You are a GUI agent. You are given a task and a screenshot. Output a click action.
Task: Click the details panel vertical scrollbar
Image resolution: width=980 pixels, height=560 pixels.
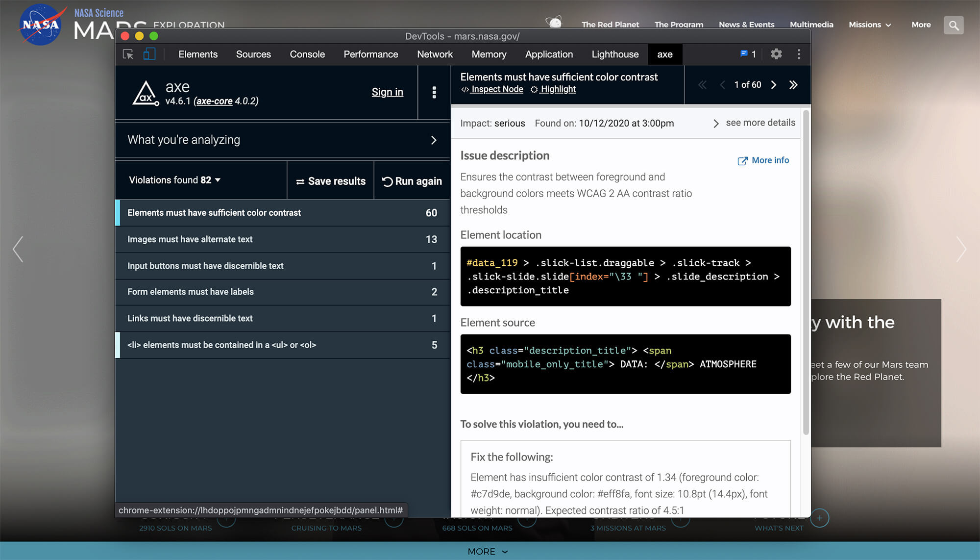(806, 272)
